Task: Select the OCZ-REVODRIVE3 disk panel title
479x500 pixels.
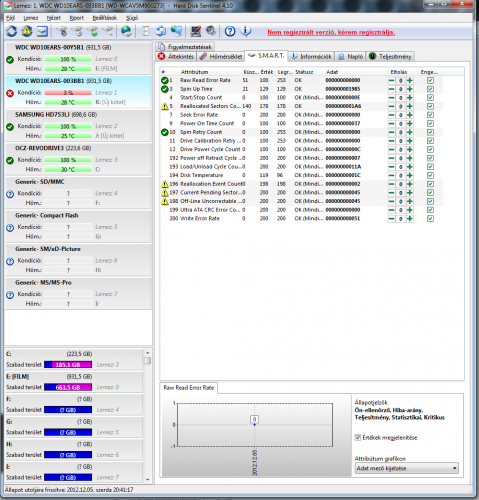Action: pos(53,148)
